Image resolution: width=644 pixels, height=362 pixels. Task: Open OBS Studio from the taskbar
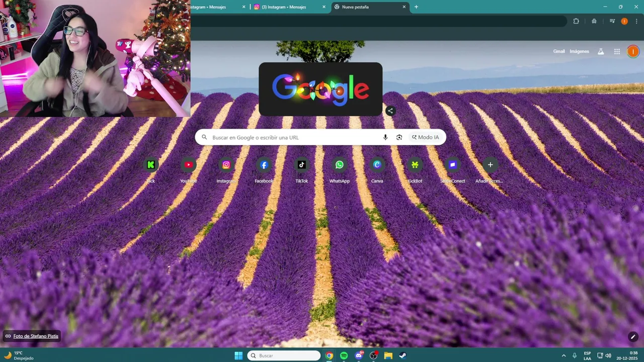pyautogui.click(x=373, y=355)
